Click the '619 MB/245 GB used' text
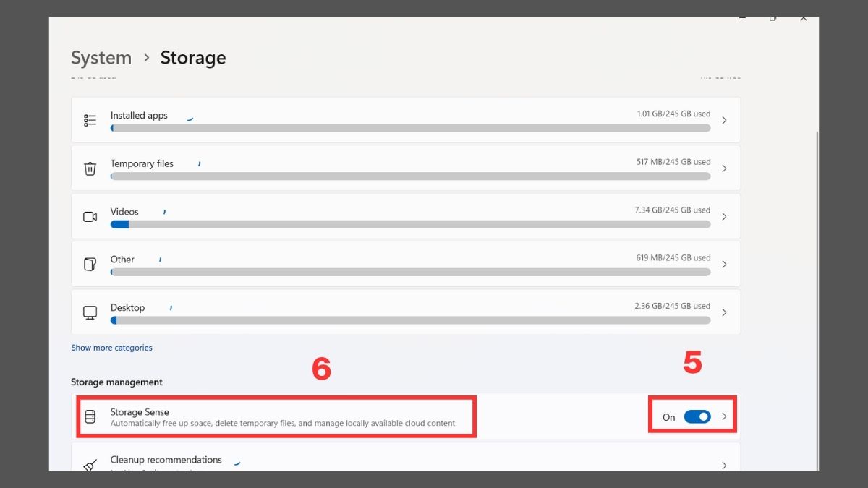The image size is (868, 488). click(673, 257)
